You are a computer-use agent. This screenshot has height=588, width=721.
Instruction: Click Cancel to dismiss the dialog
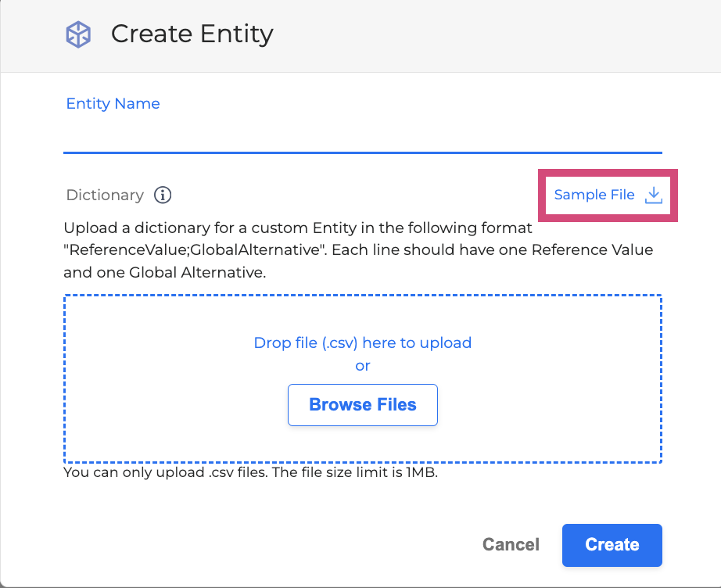pyautogui.click(x=511, y=545)
